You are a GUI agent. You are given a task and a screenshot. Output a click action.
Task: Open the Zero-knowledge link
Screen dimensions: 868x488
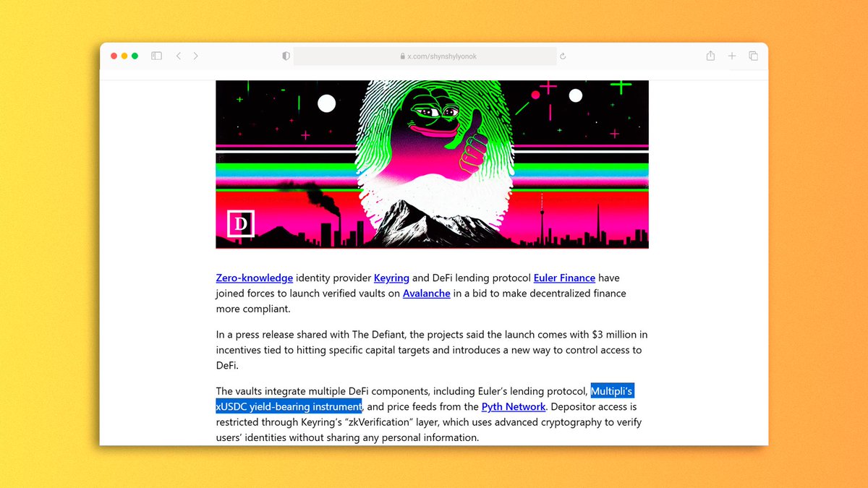(x=255, y=278)
